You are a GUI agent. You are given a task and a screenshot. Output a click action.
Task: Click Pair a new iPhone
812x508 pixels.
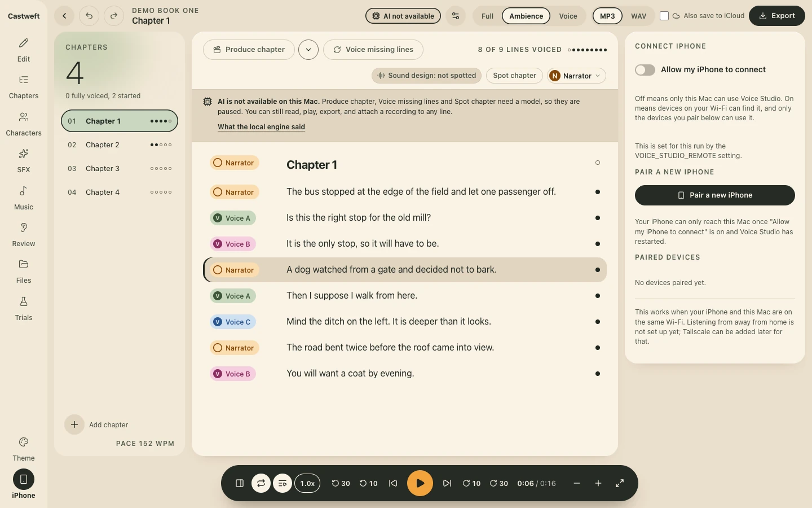715,195
